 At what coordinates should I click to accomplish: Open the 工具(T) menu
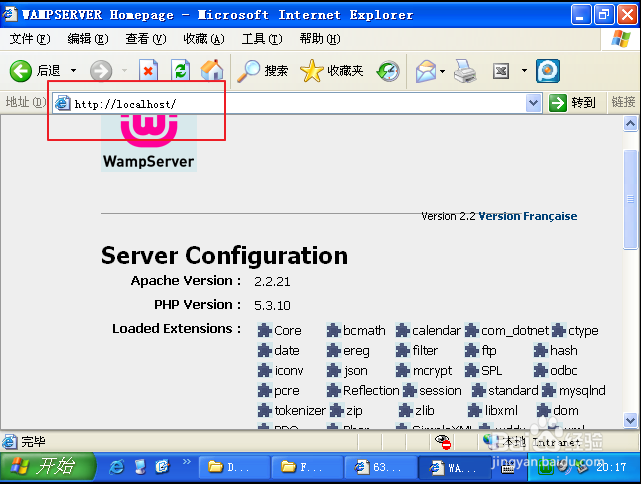pyautogui.click(x=262, y=39)
